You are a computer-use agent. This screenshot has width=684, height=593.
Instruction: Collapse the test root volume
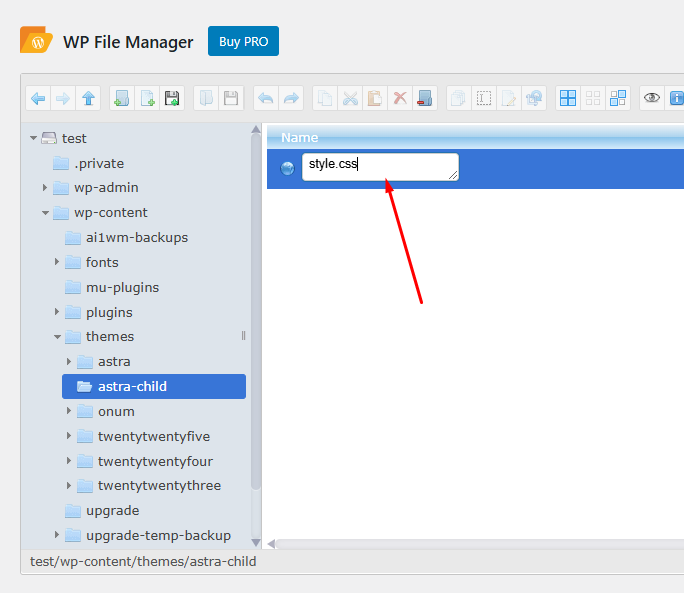coord(33,138)
